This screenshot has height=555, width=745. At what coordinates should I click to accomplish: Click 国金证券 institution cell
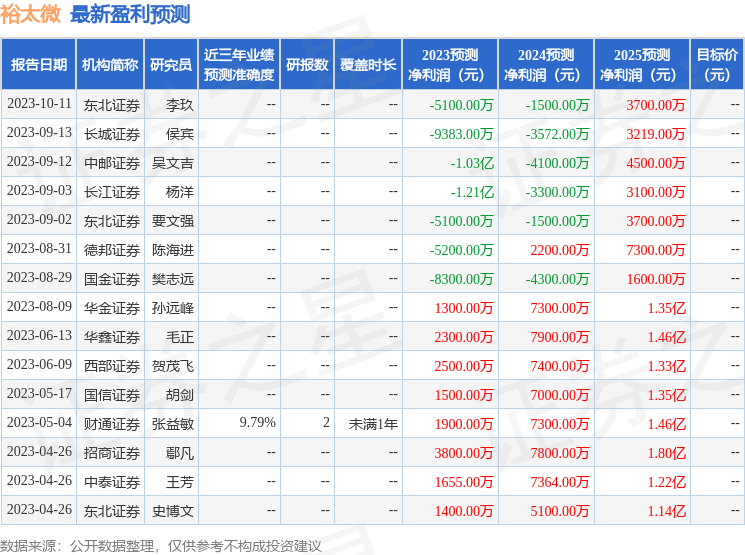tap(112, 279)
